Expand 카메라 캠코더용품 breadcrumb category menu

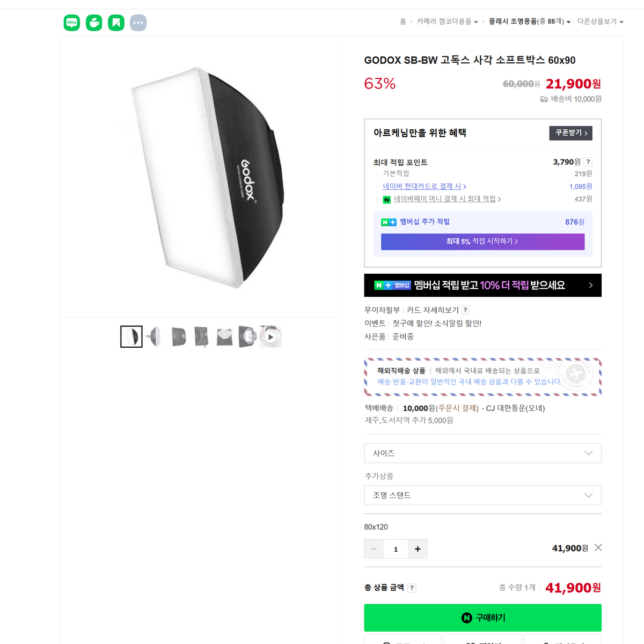tap(448, 21)
